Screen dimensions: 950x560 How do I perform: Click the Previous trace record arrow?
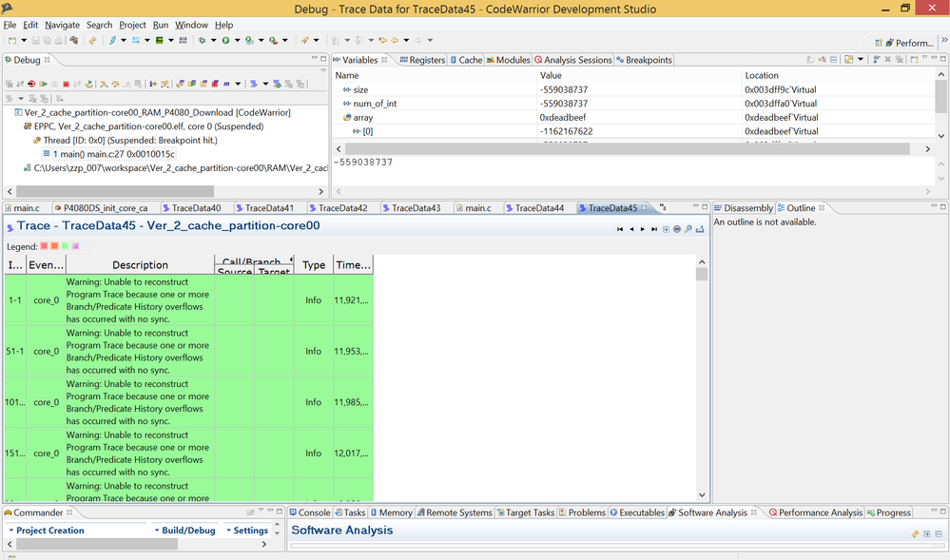[631, 229]
